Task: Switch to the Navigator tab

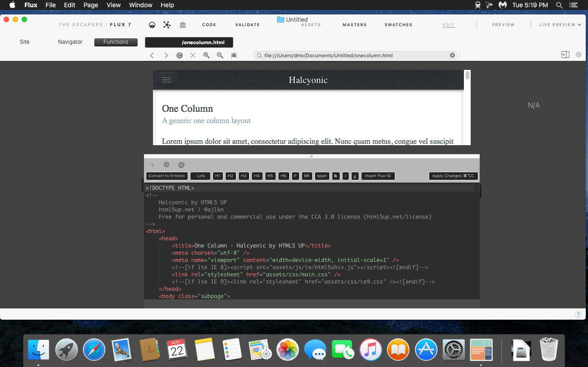Action: (x=70, y=42)
